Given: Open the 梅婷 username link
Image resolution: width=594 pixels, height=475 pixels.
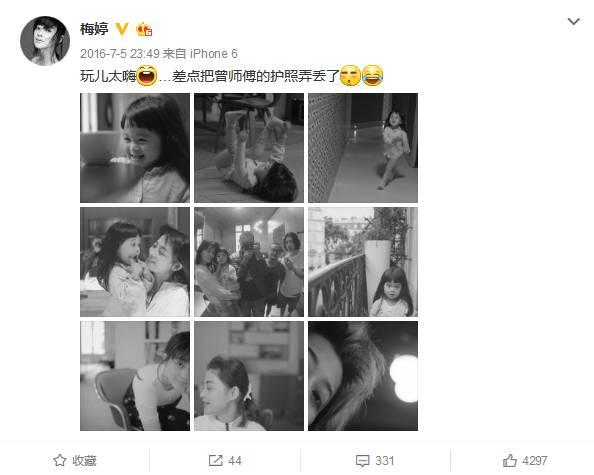Looking at the screenshot, I should 94,29.
